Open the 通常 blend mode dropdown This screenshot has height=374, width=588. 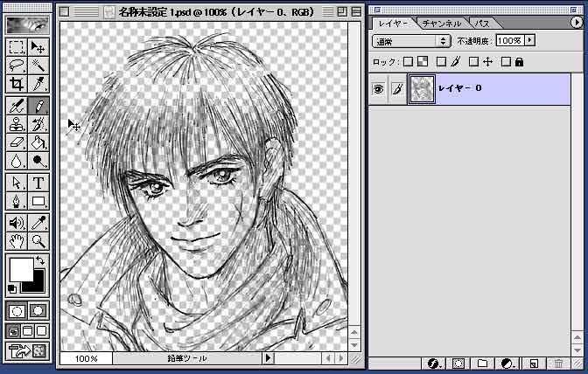[410, 41]
